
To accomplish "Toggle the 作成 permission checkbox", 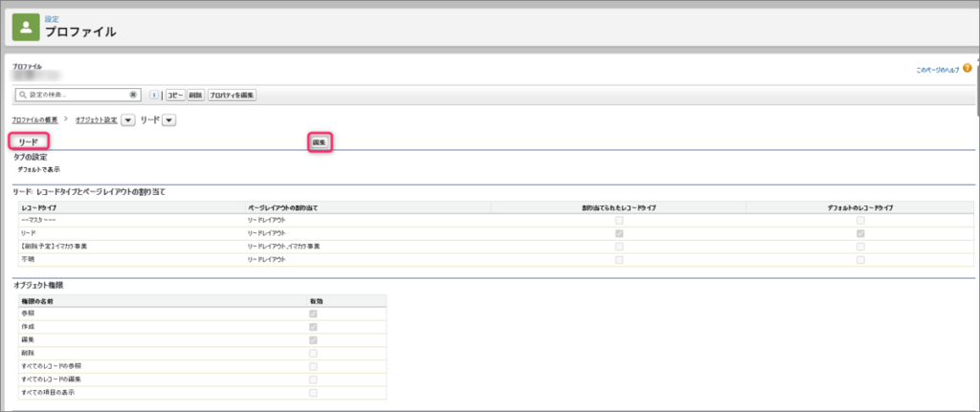I will [x=313, y=327].
